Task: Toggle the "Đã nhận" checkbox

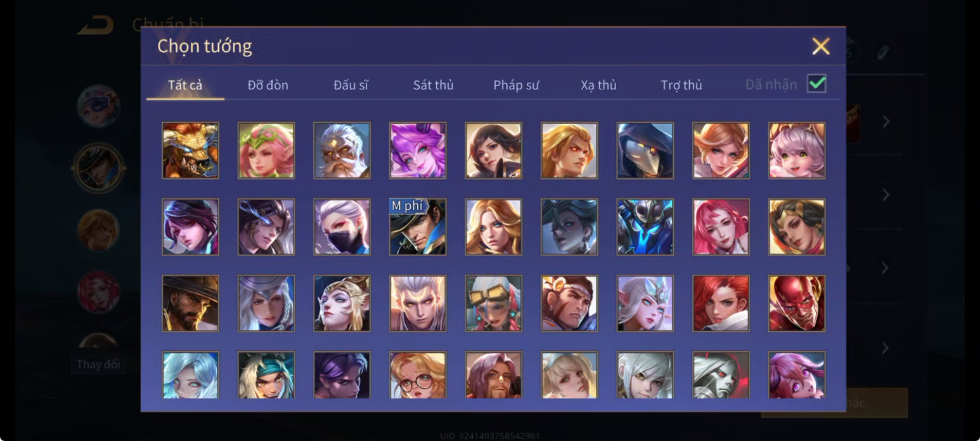Action: tap(816, 84)
